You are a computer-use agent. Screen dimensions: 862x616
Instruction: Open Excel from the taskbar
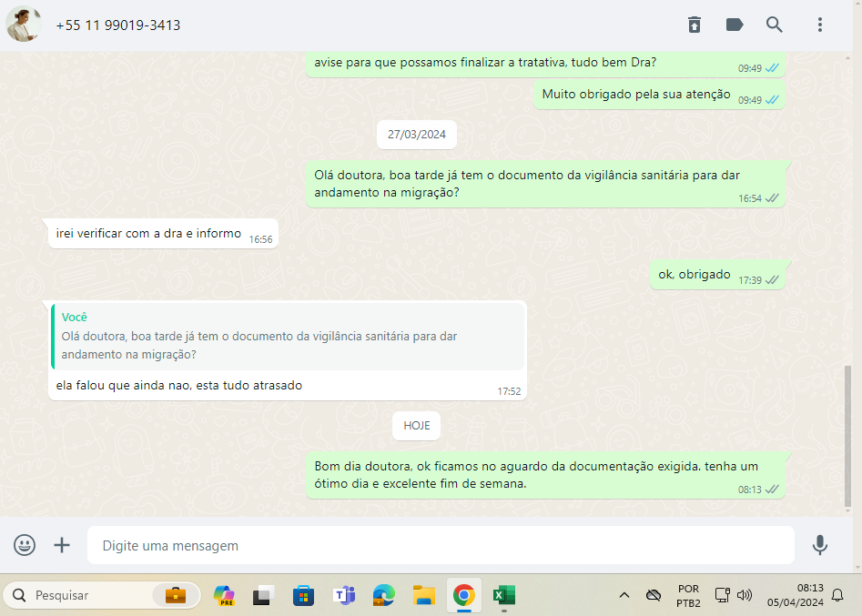point(503,595)
